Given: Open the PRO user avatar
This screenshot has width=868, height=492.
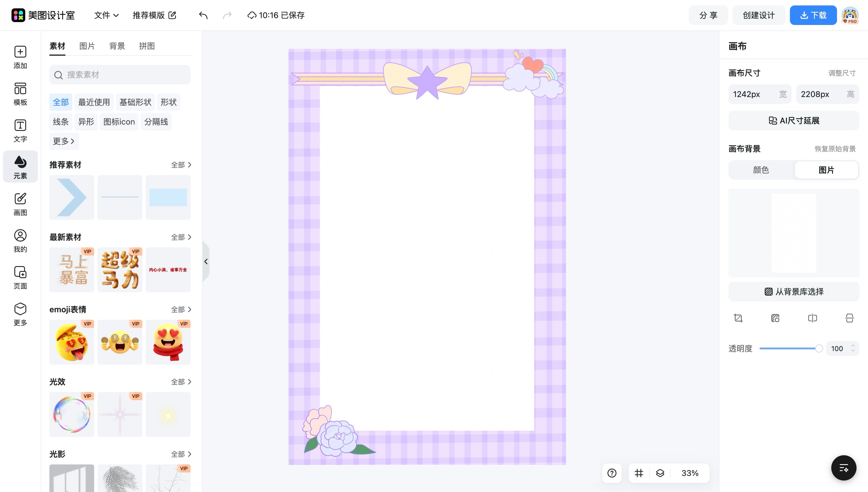Looking at the screenshot, I should coord(850,15).
